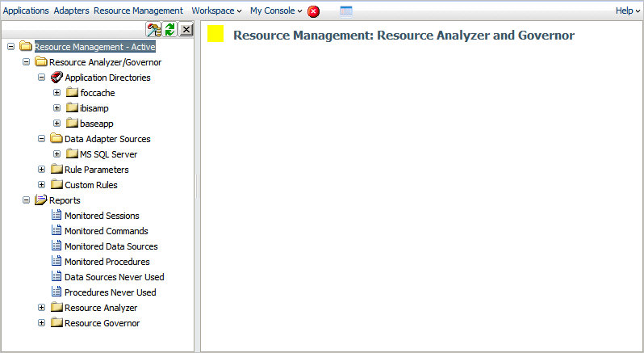Click the preferences icon above tree panel
This screenshot has width=644, height=353.
click(153, 30)
